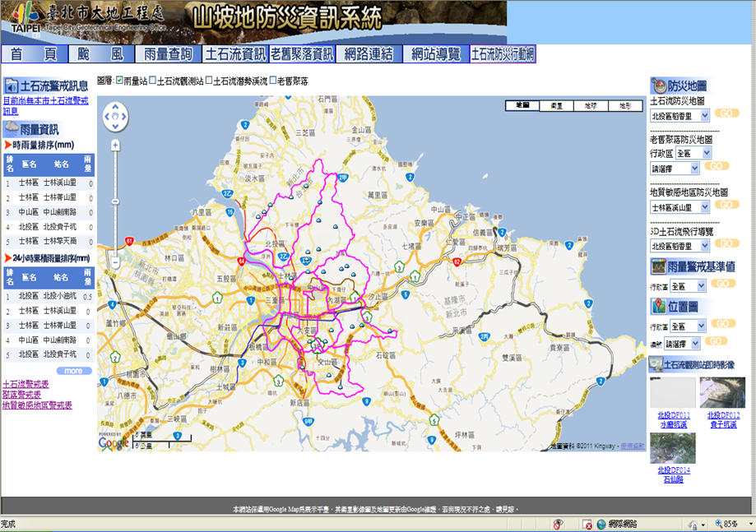The image size is (756, 532).
Task: Click the 防災地圖 compass icon
Action: [658, 86]
